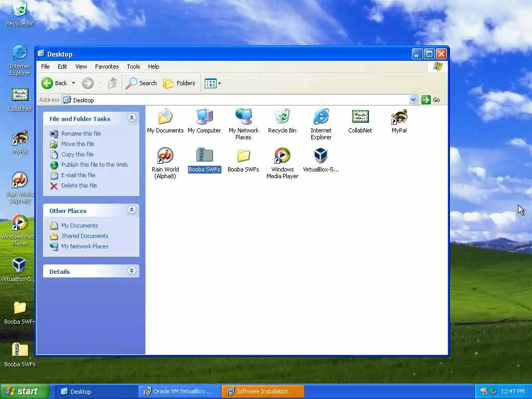This screenshot has width=532, height=399.
Task: Select MyPal raccoon icon inside Desktop window
Action: click(x=399, y=117)
